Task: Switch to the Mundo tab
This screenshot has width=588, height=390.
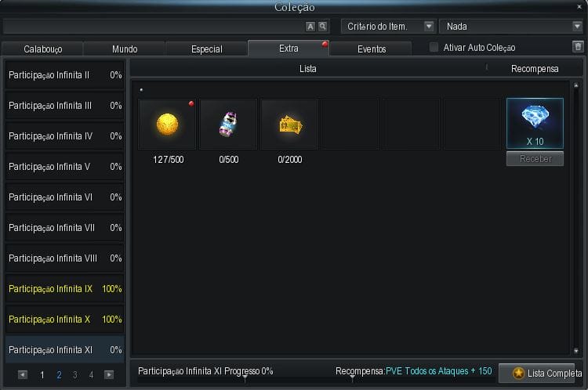Action: (125, 49)
